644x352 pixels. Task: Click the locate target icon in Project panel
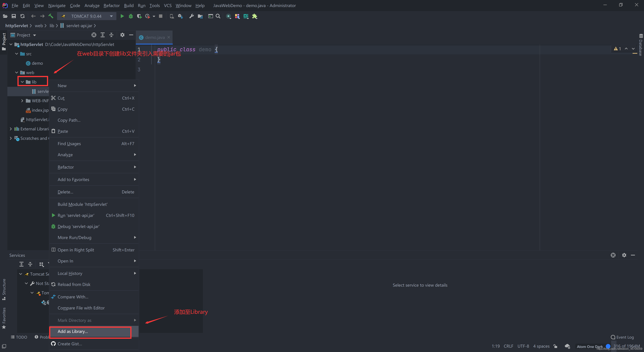[94, 35]
